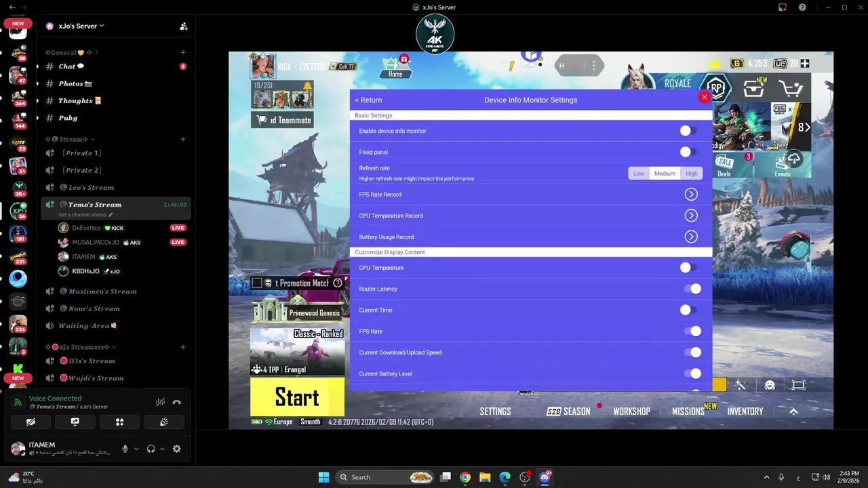This screenshot has width=868, height=488.
Task: Show hidden icons in the system tray
Action: [x=767, y=477]
